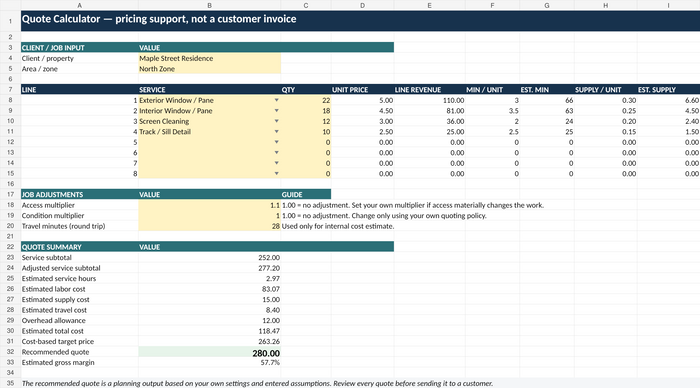Select the Estimated gross margin value 57.7%
Image resolution: width=700 pixels, height=388 pixels.
pyautogui.click(x=209, y=363)
